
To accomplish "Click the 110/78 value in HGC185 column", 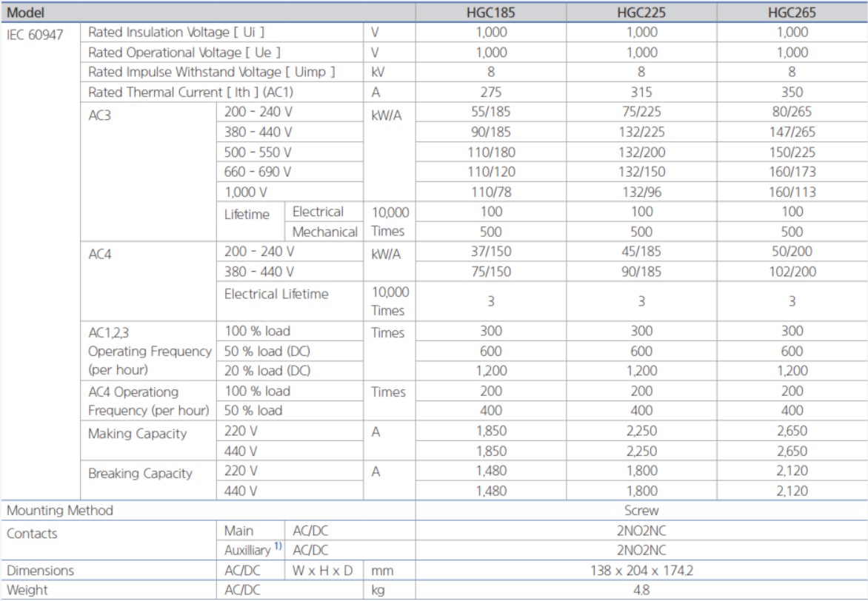I will click(490, 192).
